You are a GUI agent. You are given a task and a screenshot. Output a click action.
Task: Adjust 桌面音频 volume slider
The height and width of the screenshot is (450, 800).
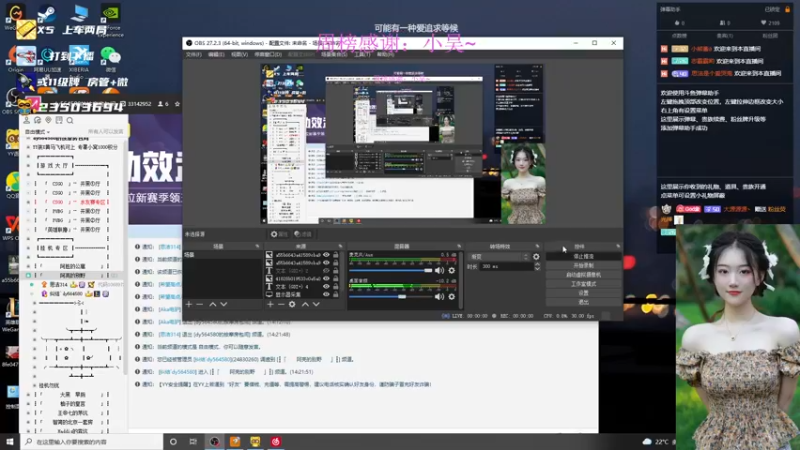(390, 296)
